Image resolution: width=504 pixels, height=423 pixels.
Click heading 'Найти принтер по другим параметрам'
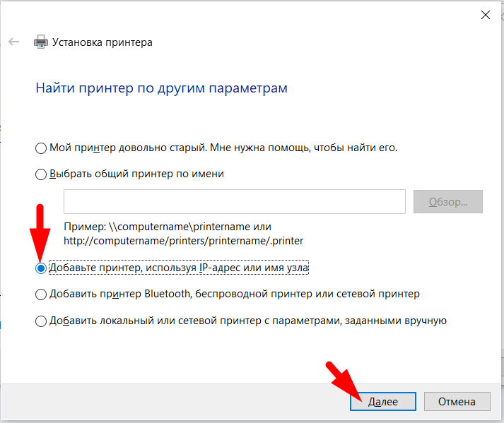(x=161, y=88)
